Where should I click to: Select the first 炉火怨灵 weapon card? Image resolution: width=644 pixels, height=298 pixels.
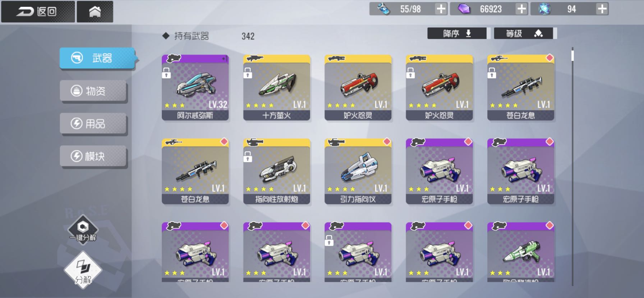pyautogui.click(x=358, y=87)
